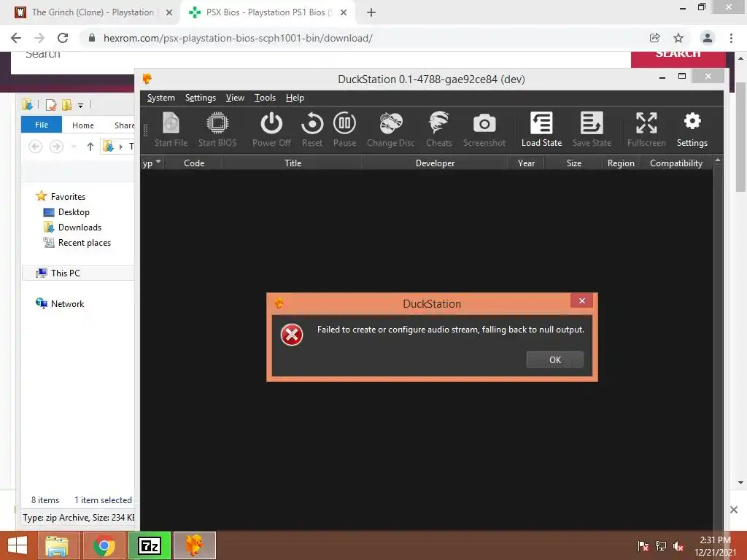Open Explorer recent locations dropdown arrow
This screenshot has width=747, height=560.
pyautogui.click(x=74, y=147)
